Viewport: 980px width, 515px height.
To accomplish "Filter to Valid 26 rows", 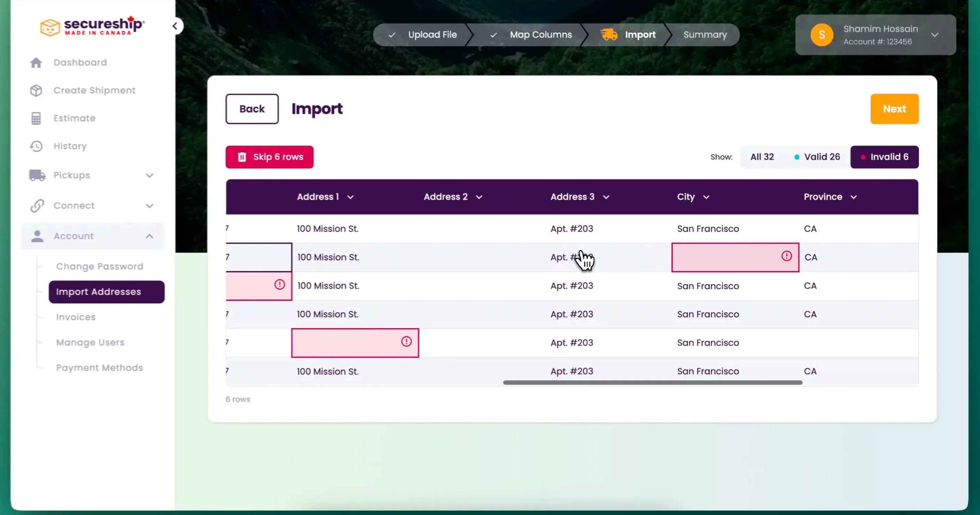I will click(x=817, y=157).
